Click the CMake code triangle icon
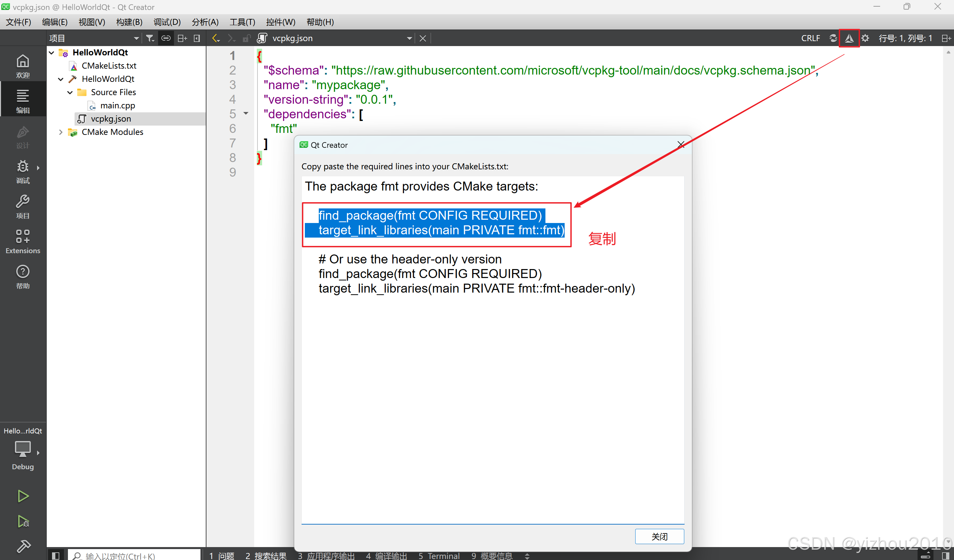Screen dimensions: 954x560 (849, 38)
